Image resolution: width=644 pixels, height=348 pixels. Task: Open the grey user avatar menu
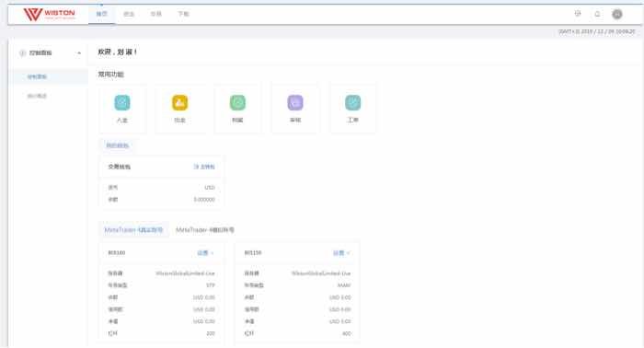point(617,14)
